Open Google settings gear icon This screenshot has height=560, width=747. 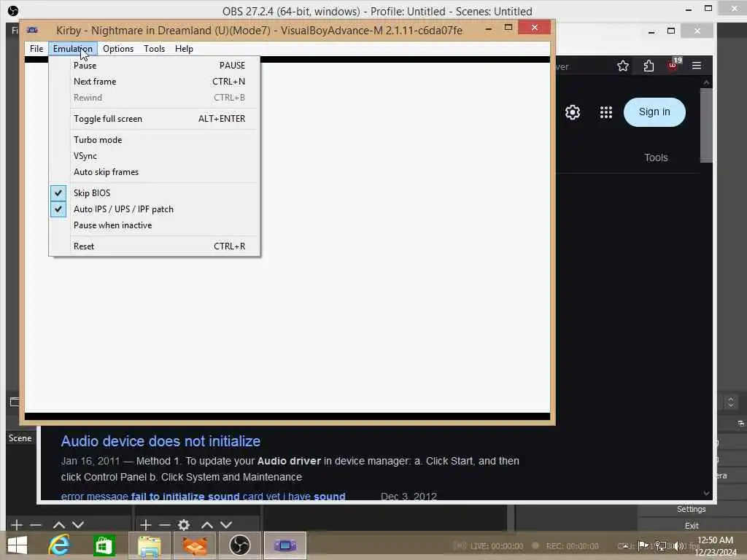(x=573, y=112)
